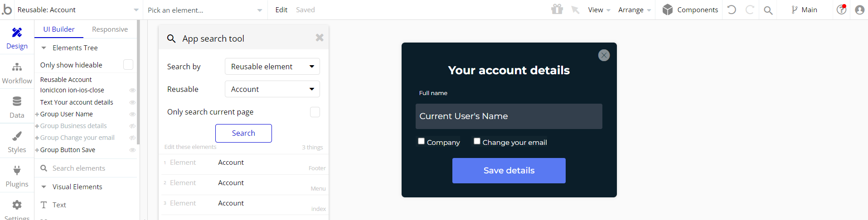Image resolution: width=868 pixels, height=220 pixels.
Task: Open the magnifier search tool in top bar
Action: click(768, 10)
